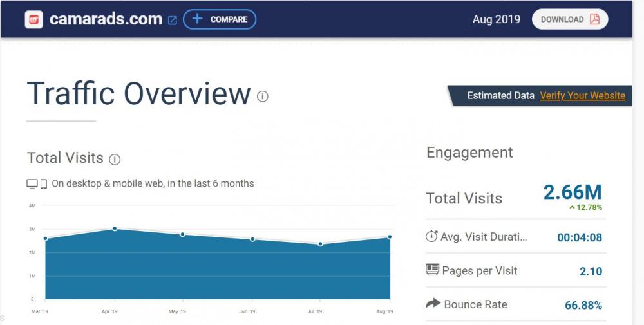This screenshot has height=325, width=644.
Task: Select the Jul '19 data point on chart
Action: 320,244
